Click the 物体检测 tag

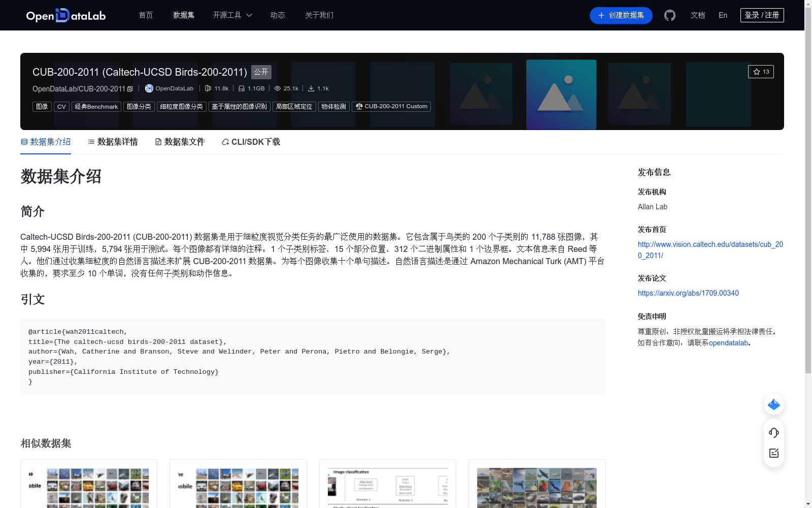(334, 107)
